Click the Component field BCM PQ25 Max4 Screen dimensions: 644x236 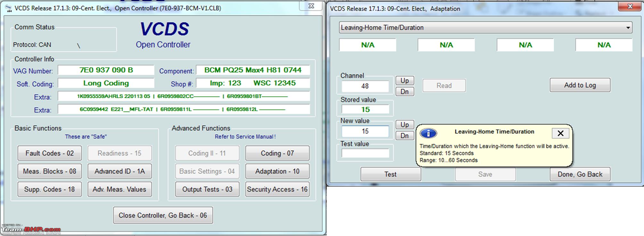[x=253, y=70]
